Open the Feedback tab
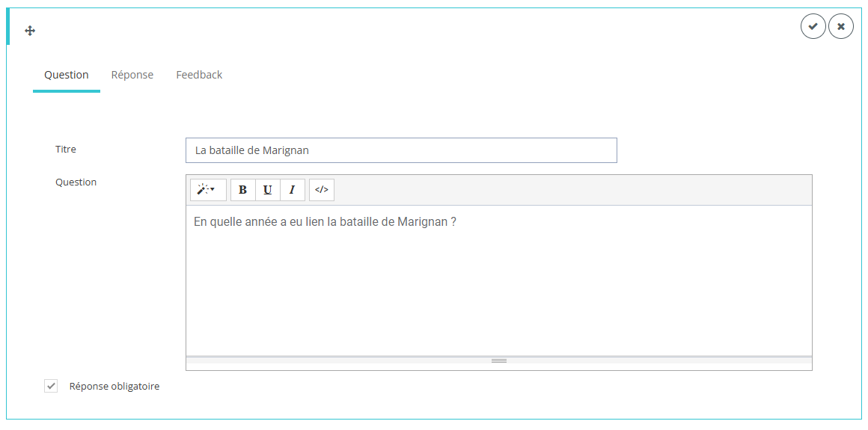Image resolution: width=868 pixels, height=430 pixels. tap(199, 75)
